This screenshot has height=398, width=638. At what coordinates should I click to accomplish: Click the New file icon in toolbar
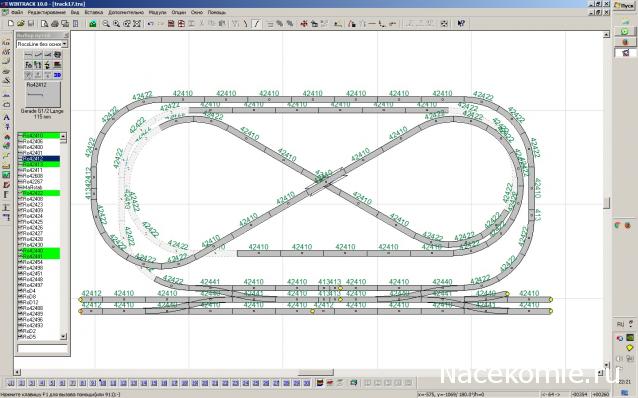click(x=11, y=24)
